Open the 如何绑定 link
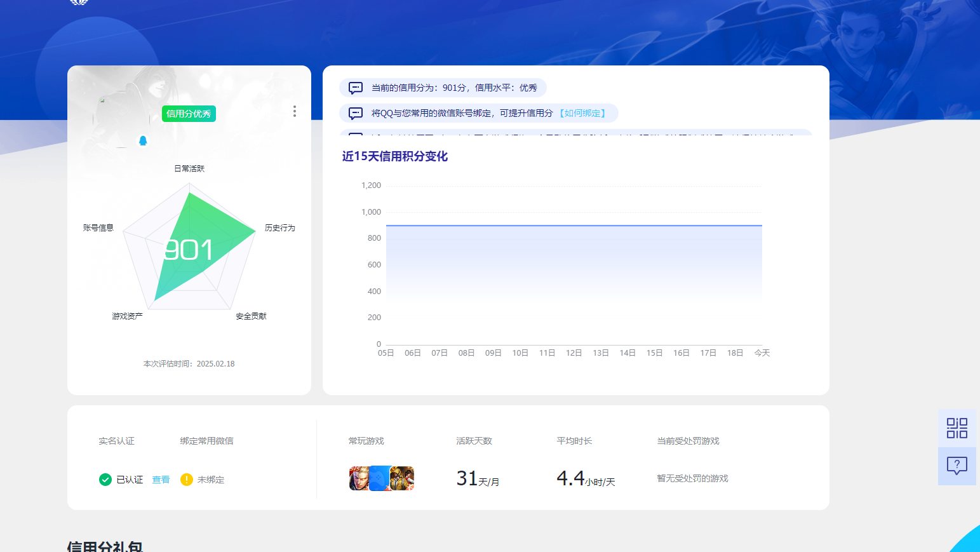The width and height of the screenshot is (980, 552). (x=582, y=113)
